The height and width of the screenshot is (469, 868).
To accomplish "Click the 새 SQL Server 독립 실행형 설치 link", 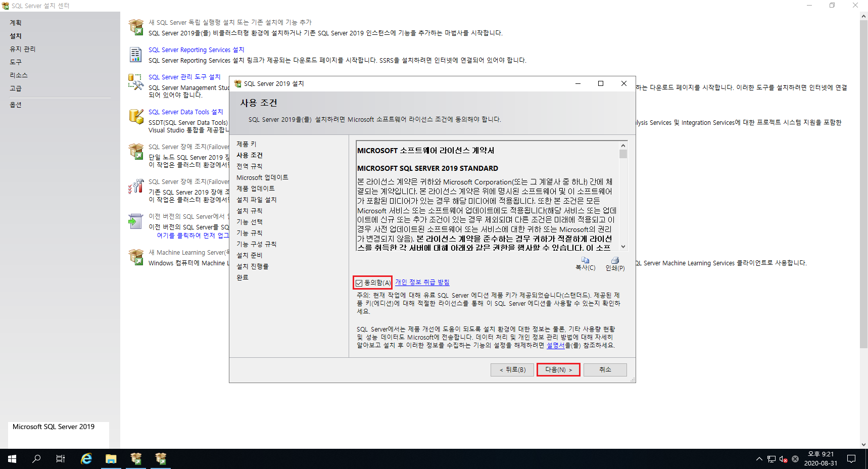I will click(230, 22).
